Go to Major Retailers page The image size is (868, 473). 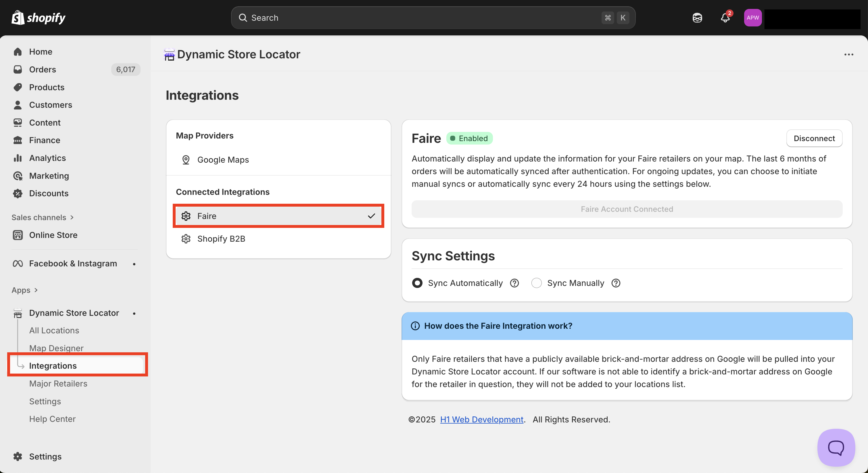58,383
